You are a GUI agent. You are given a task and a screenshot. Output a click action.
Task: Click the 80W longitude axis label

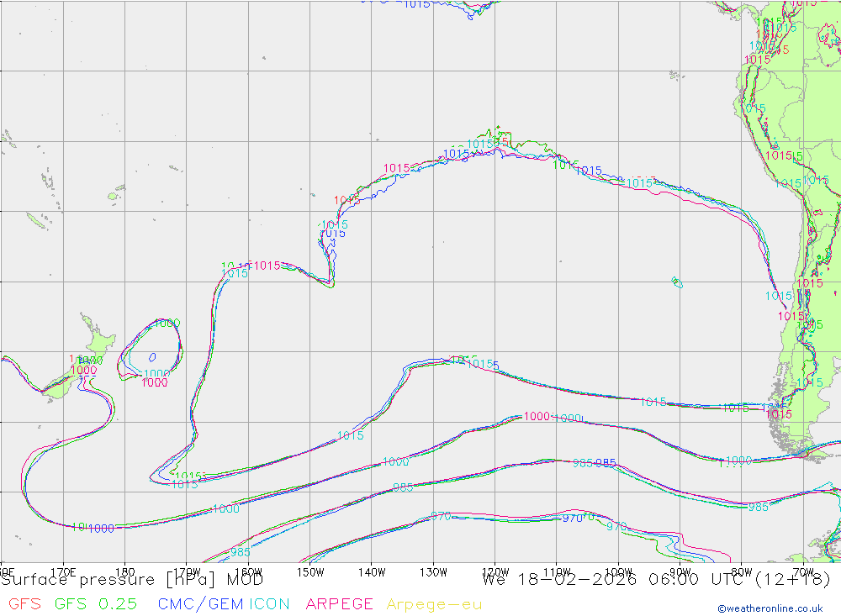(x=742, y=572)
